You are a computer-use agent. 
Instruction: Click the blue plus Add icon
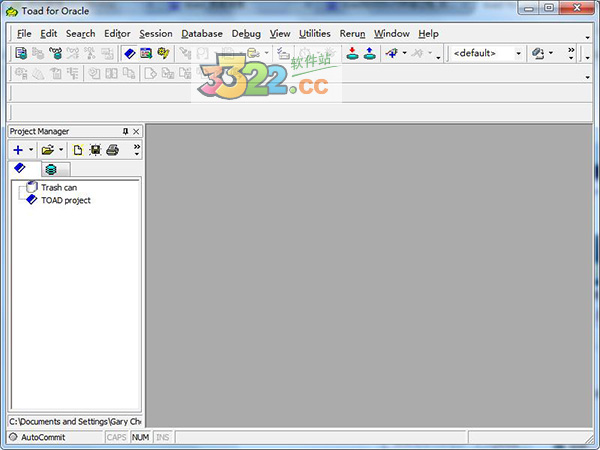[x=18, y=150]
